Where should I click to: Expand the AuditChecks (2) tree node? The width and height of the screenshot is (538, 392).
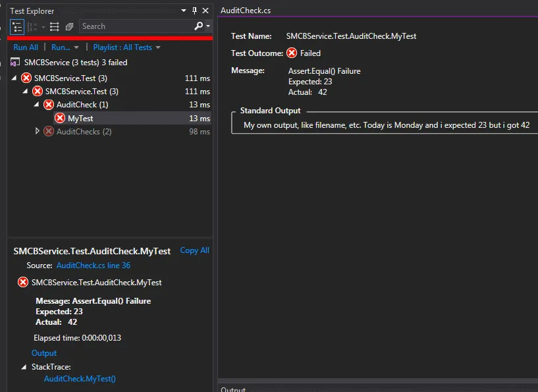point(37,132)
